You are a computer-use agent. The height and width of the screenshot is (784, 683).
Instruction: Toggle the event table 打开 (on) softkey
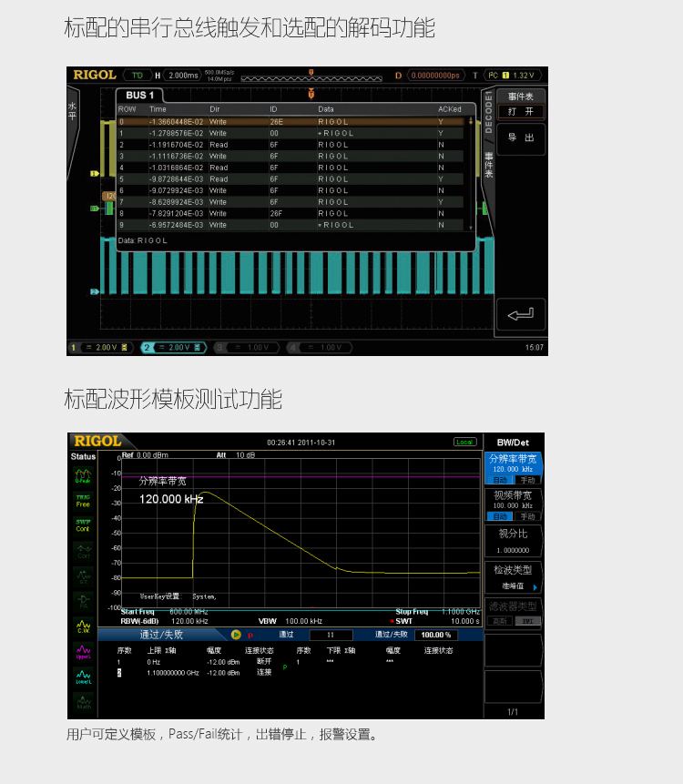click(520, 111)
